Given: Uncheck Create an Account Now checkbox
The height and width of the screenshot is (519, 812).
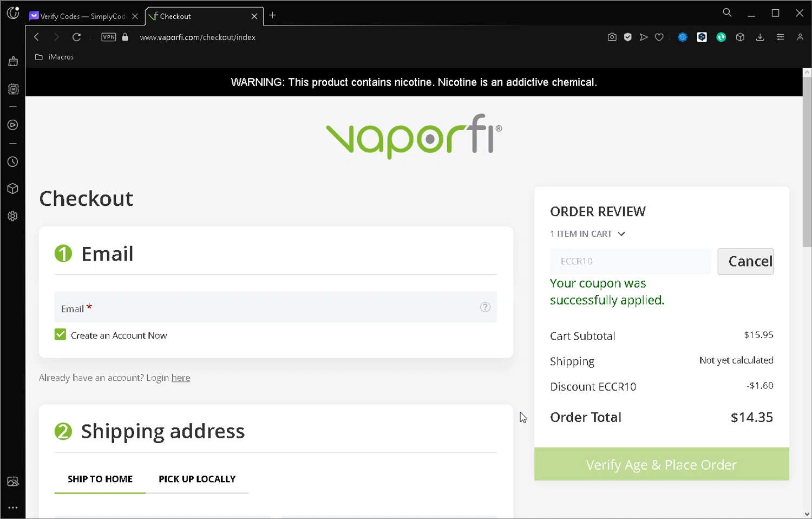Looking at the screenshot, I should tap(60, 334).
